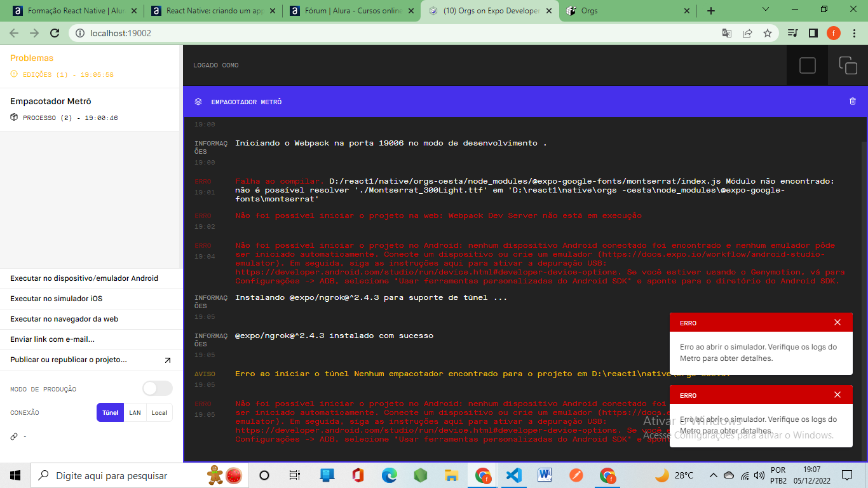Select the single-panel layout icon

[808, 65]
